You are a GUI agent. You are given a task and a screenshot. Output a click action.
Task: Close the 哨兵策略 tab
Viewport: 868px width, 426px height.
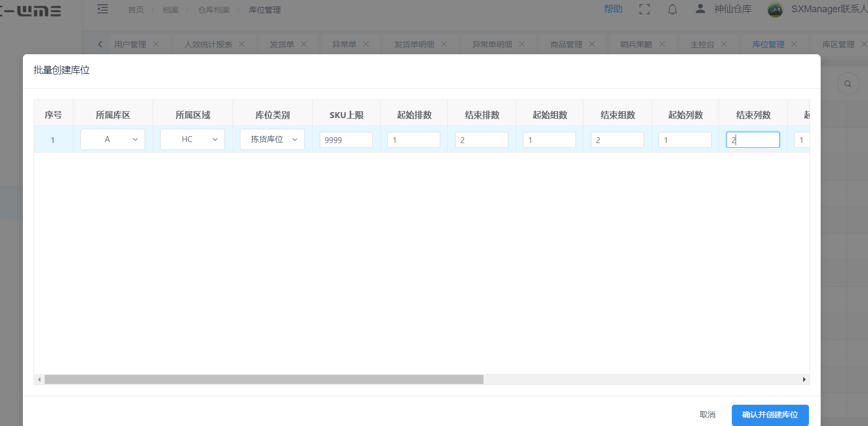coord(662,44)
